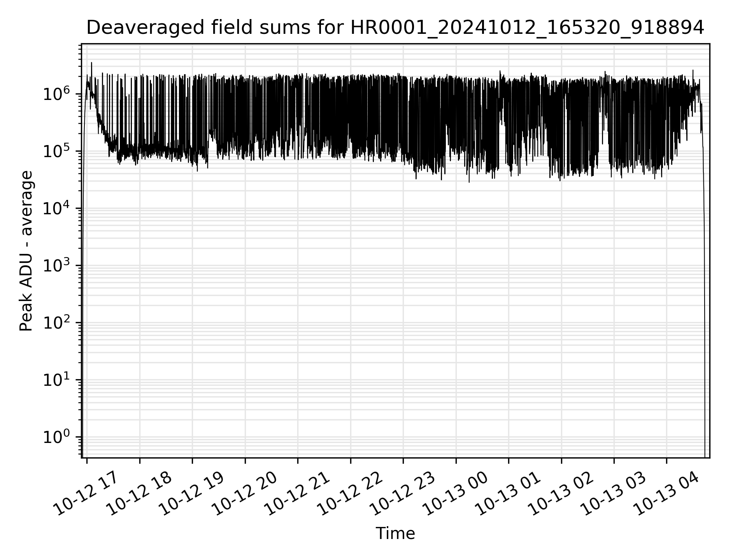Click the x tick label '10-12 23'
This screenshot has width=747, height=560.
402,493
